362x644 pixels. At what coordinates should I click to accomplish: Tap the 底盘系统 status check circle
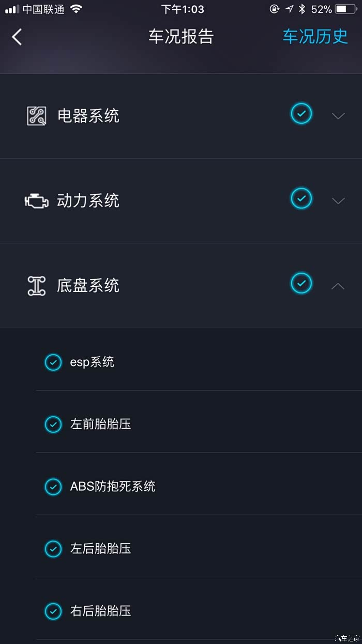click(x=301, y=283)
